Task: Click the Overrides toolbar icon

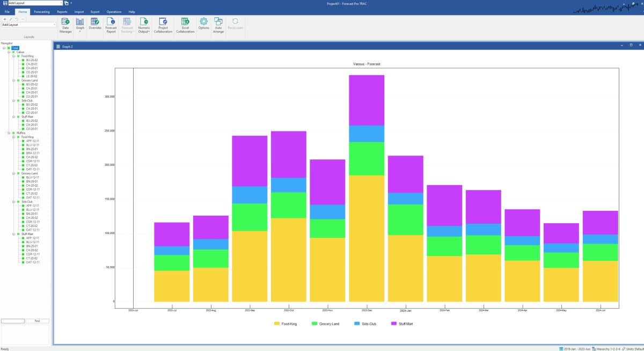Action: [94, 25]
